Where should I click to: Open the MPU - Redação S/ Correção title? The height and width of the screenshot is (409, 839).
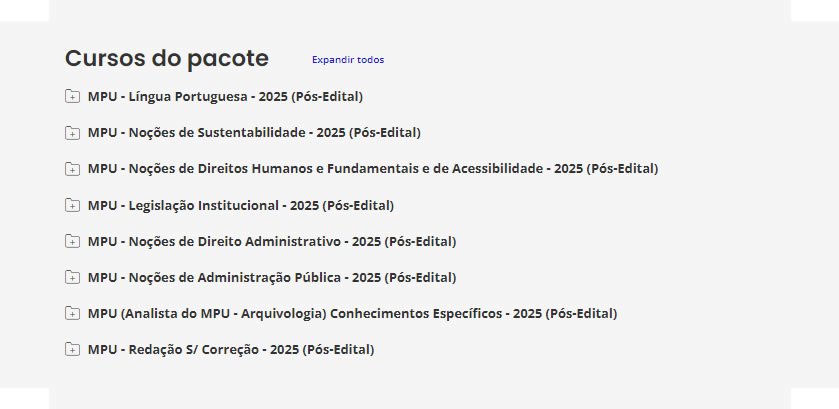(x=231, y=350)
